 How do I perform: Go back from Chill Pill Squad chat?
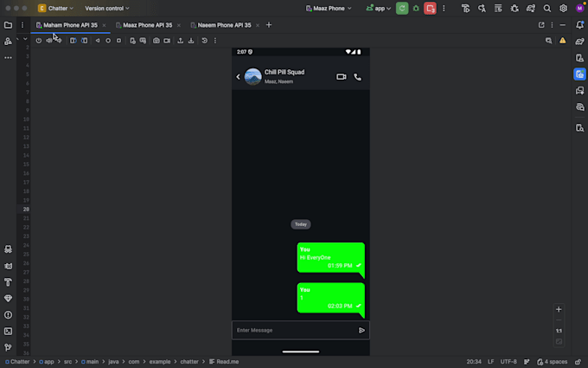(x=238, y=77)
